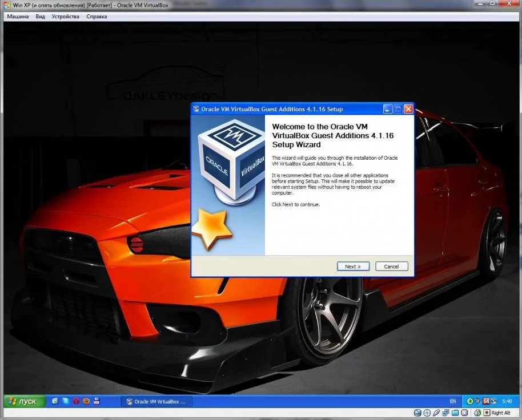This screenshot has height=420, width=522.
Task: Click the floppy save icon in quick launch
Action: pos(97,401)
